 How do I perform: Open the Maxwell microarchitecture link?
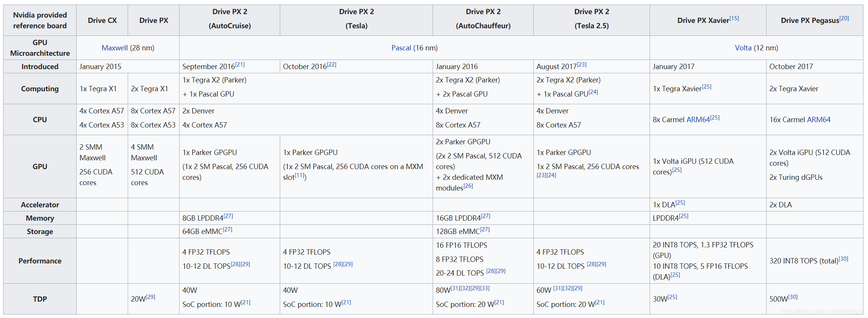[x=114, y=48]
